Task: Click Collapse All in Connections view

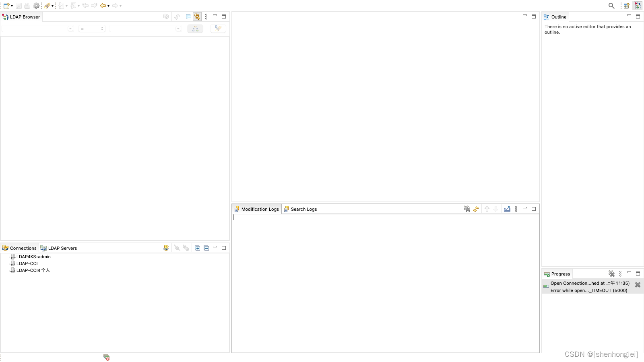Action: pos(206,248)
